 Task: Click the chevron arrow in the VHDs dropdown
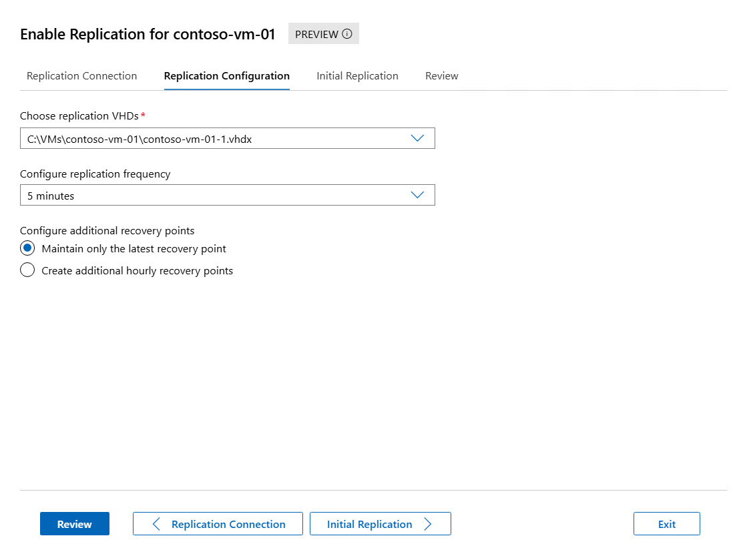tap(417, 138)
